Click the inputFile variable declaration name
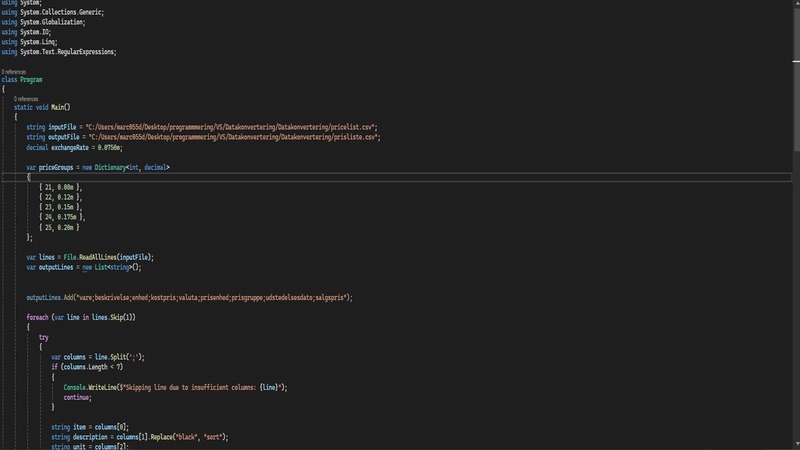Viewport: 800px width, 450px height. (63, 127)
